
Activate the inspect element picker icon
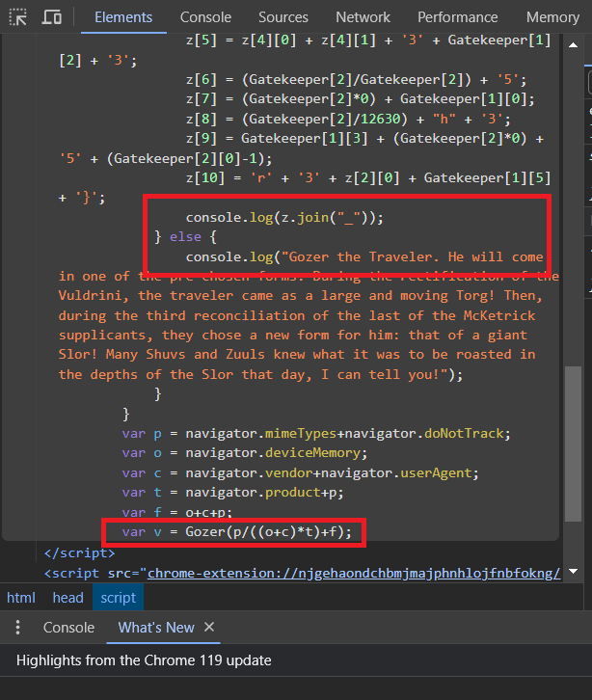[18, 17]
